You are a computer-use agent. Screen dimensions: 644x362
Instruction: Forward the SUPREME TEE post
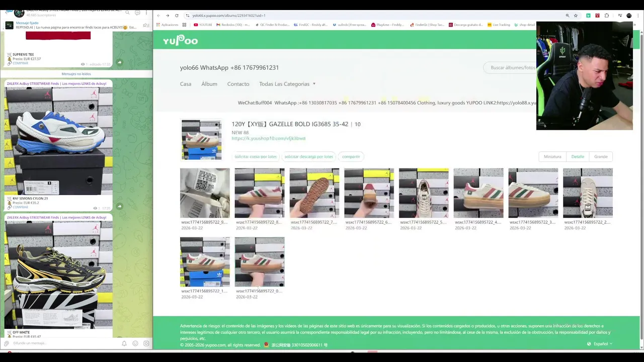119,62
